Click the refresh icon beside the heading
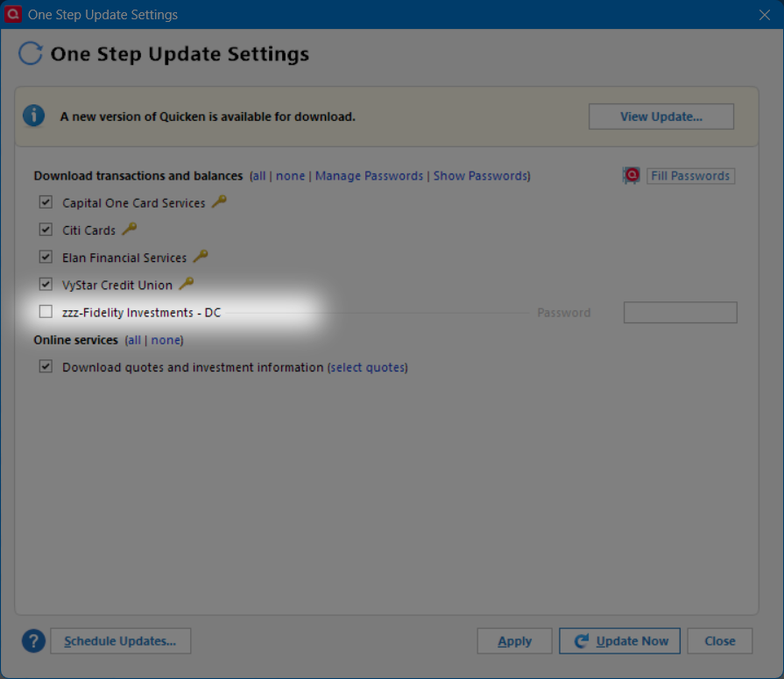 [x=31, y=53]
